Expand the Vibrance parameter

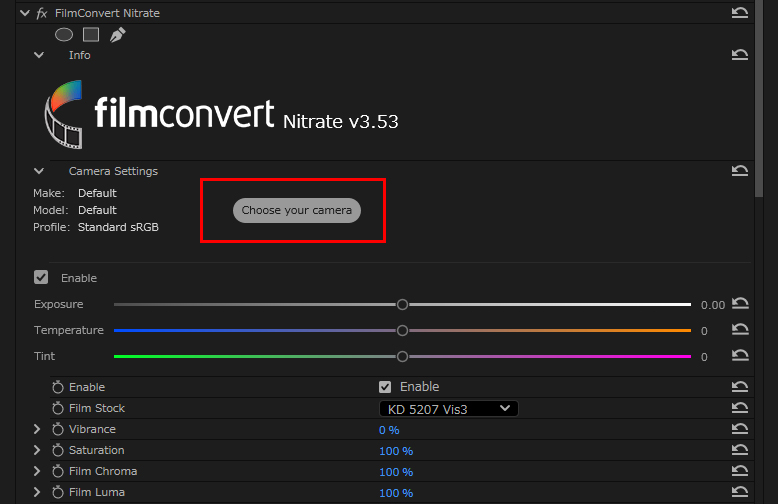pos(37,429)
